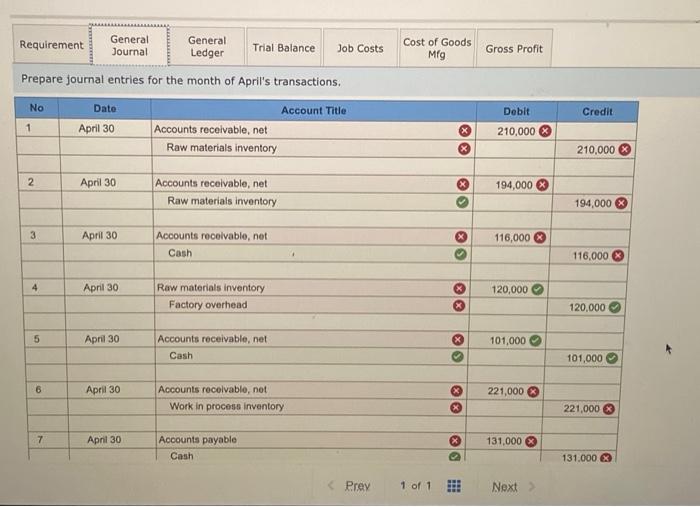The height and width of the screenshot is (507, 700).
Task: Click green check next to 101,000 credit
Action: (x=612, y=358)
